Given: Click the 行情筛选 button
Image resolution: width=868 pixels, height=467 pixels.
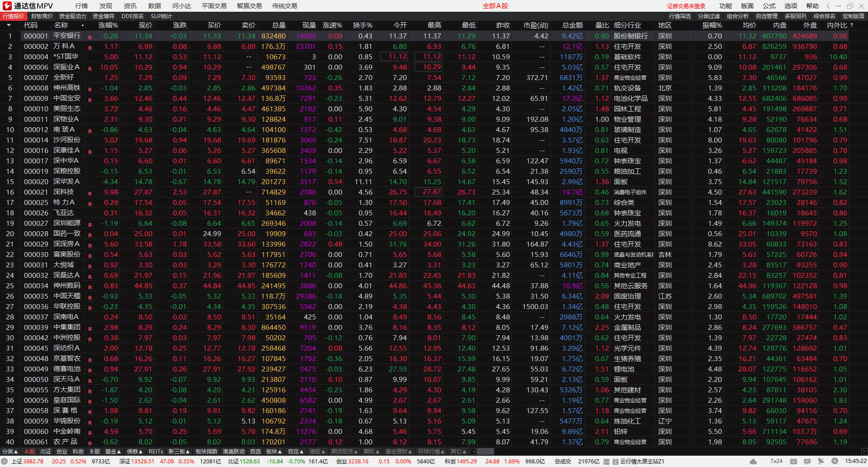Looking at the screenshot, I should pos(680,16).
